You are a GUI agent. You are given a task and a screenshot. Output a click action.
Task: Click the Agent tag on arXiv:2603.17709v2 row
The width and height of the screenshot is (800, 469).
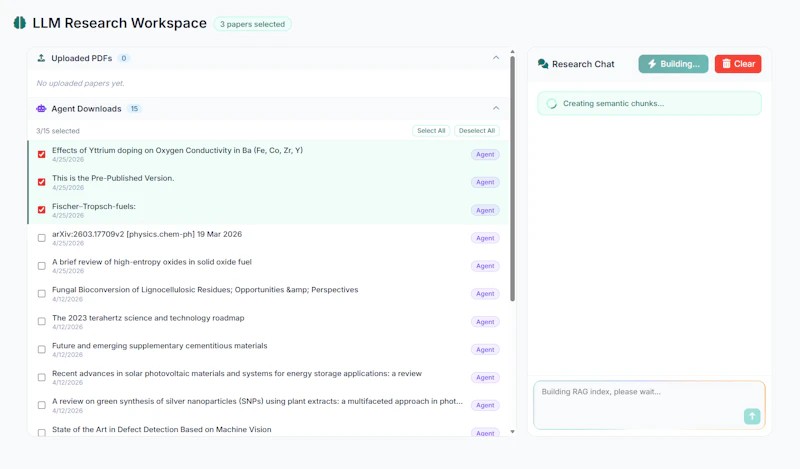click(x=485, y=238)
